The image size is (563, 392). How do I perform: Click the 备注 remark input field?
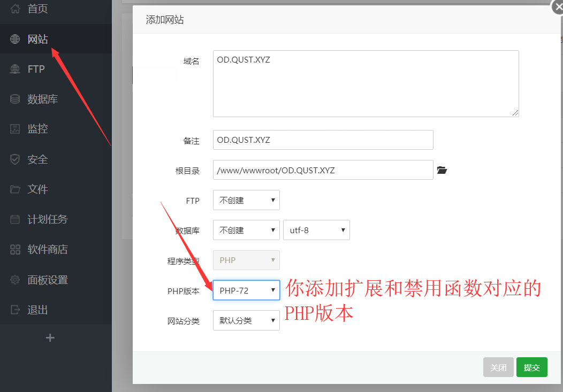[323, 140]
